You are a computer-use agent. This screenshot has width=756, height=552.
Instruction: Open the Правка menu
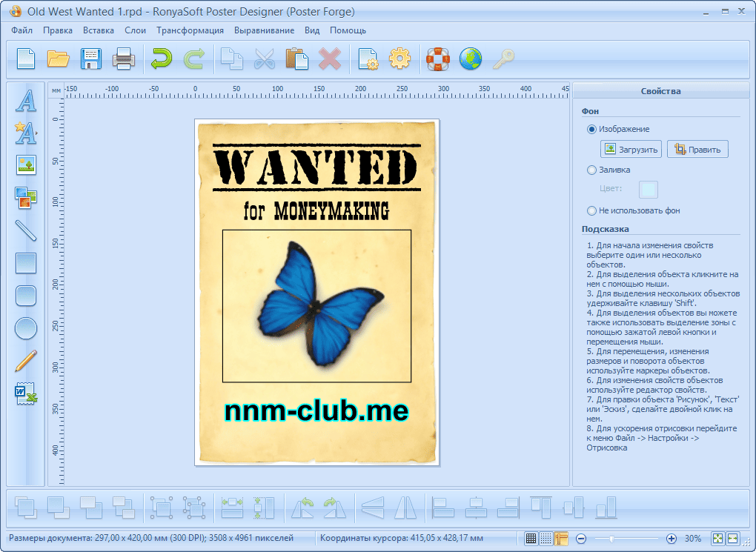coord(58,30)
